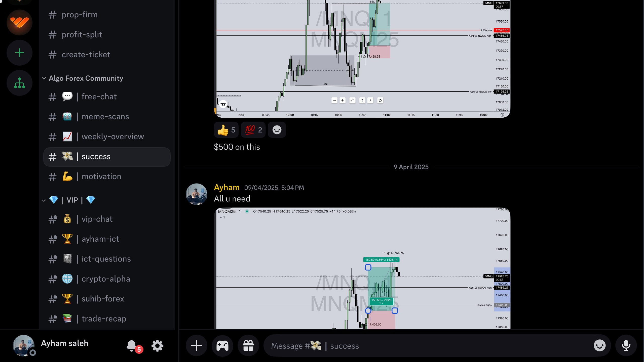The height and width of the screenshot is (362, 644).
Task: Toggle the thumbs up reaction
Action: 226,130
